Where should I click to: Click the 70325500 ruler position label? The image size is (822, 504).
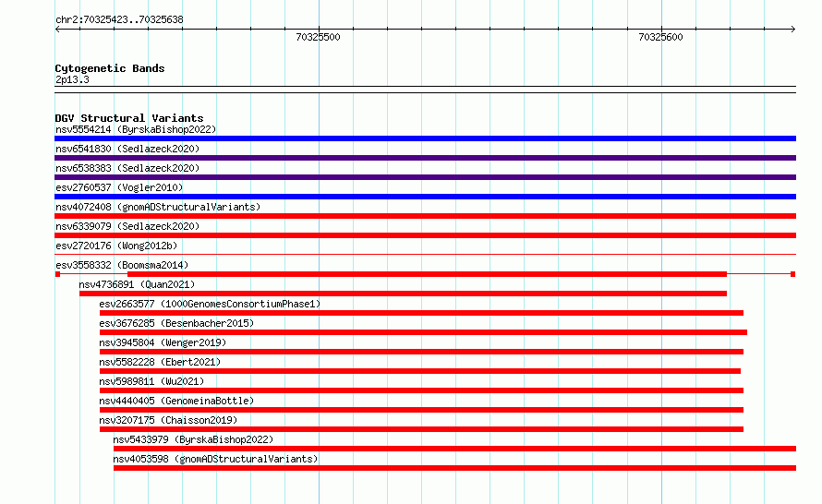[319, 37]
